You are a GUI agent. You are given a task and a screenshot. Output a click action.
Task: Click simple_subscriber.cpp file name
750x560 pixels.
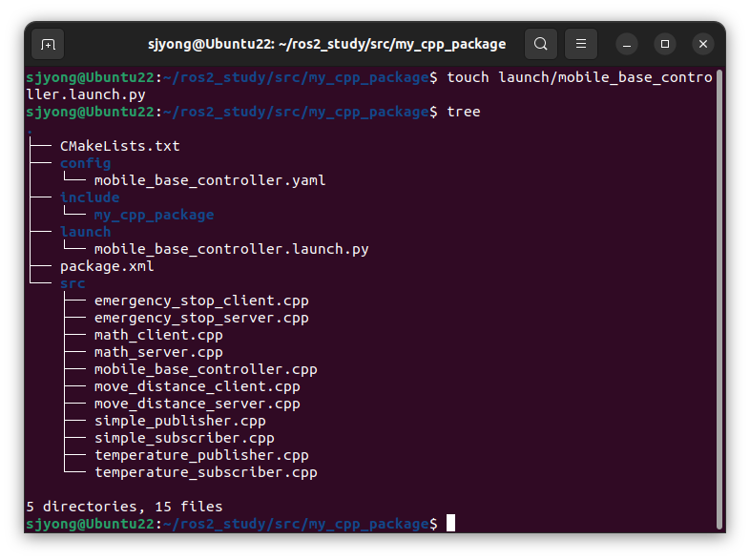coord(184,438)
